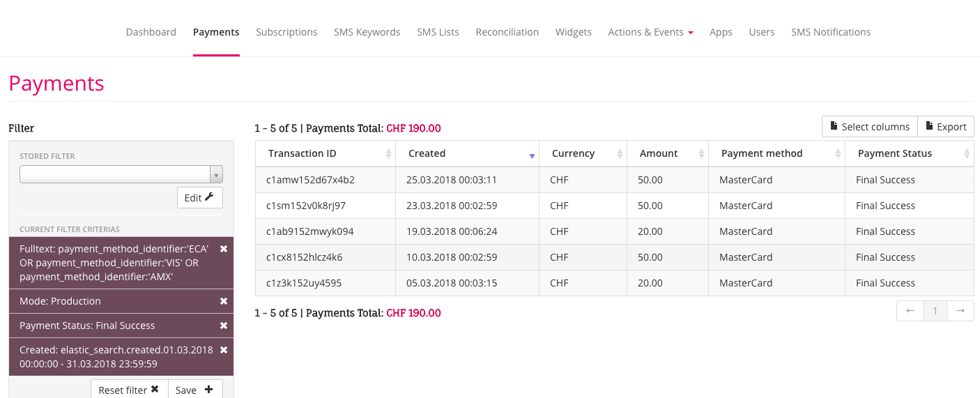The width and height of the screenshot is (980, 398).
Task: Sort by Currency column arrows
Action: click(x=620, y=154)
